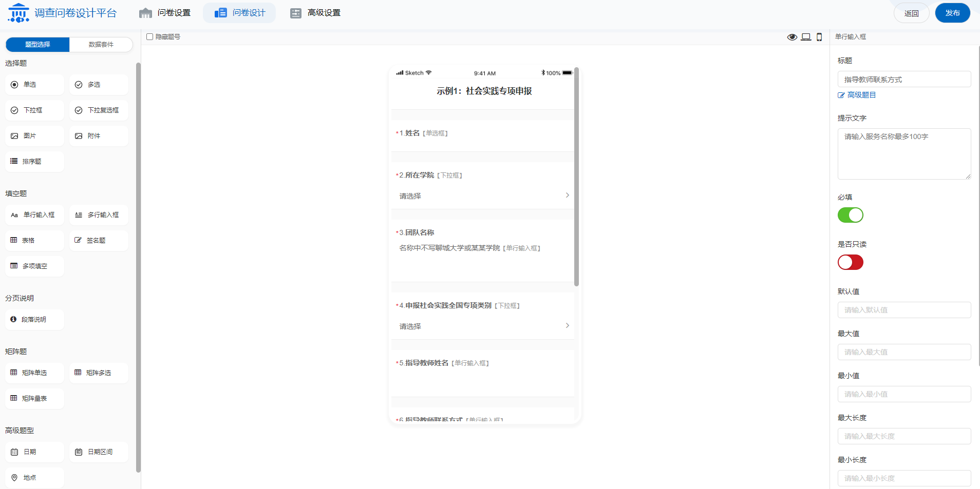Open the 所在学院 请选择 dropdown
This screenshot has width=980, height=489.
click(x=483, y=195)
